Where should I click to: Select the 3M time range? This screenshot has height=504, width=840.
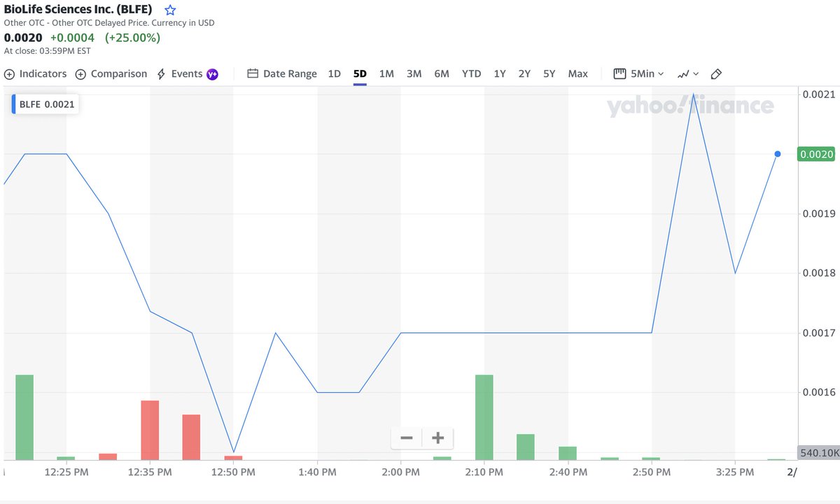point(414,73)
